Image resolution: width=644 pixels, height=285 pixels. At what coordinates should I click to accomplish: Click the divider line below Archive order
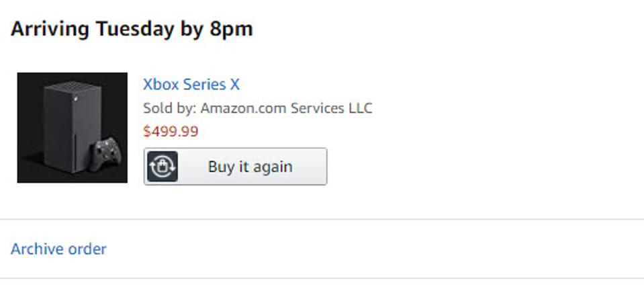[x=322, y=278]
